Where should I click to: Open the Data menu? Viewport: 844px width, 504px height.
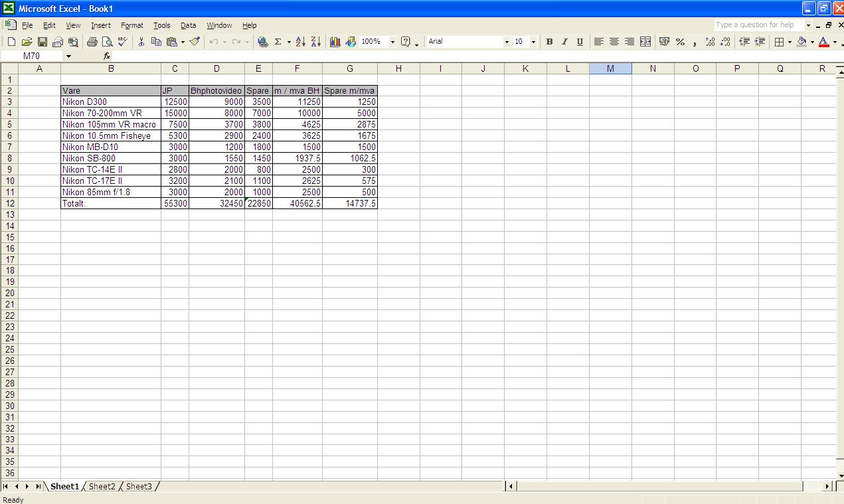coord(189,25)
